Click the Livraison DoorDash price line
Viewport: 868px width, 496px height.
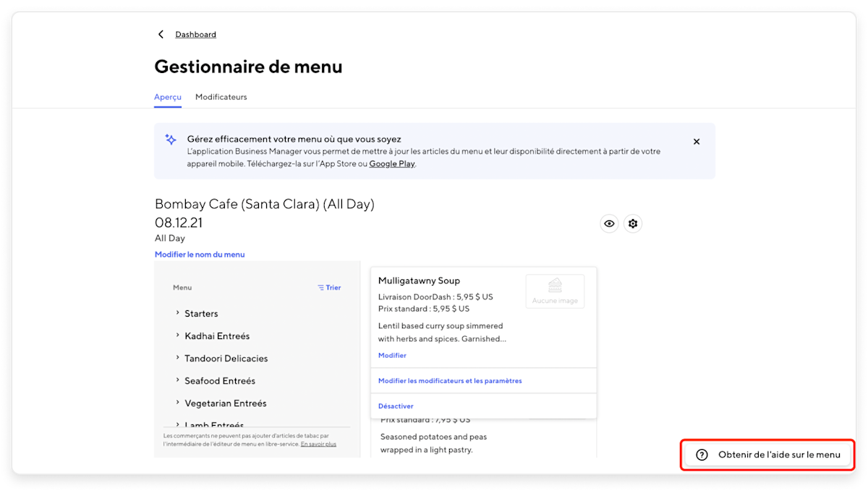435,297
